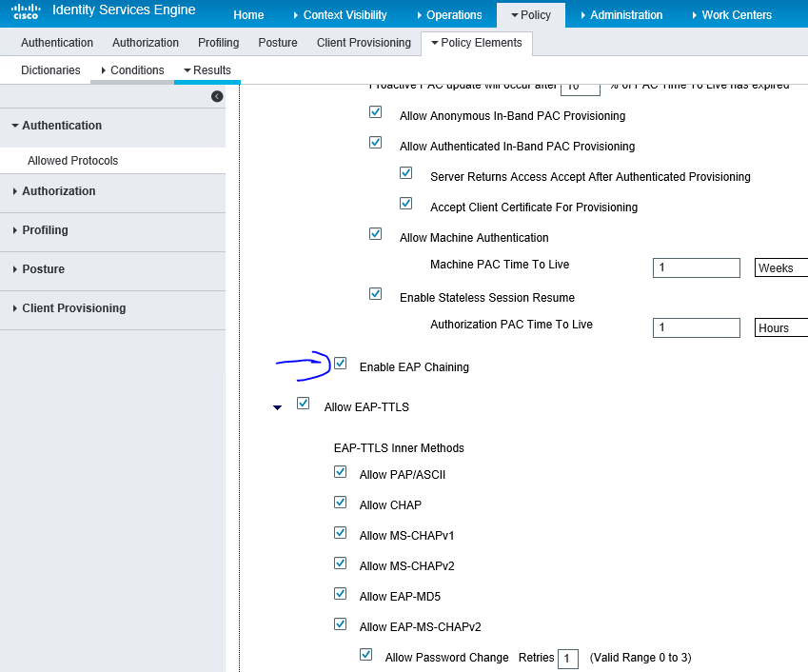Uncheck Allow CHAP inner method
Image resolution: width=808 pixels, height=672 pixels.
coord(340,502)
